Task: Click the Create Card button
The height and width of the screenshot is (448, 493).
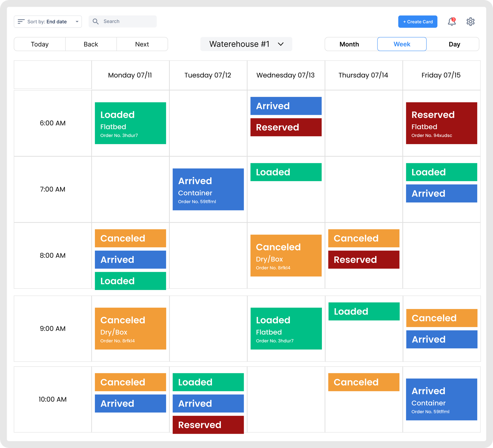Action: pos(418,22)
